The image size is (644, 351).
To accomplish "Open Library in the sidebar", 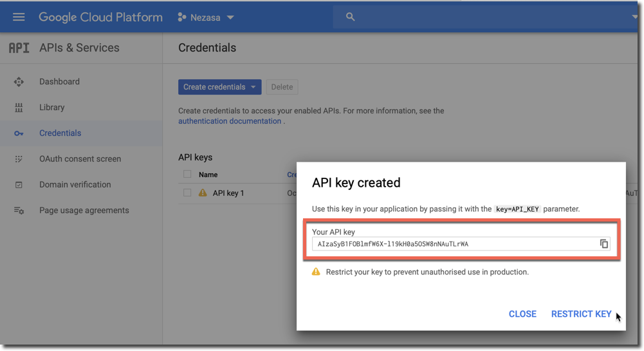I will pos(51,108).
